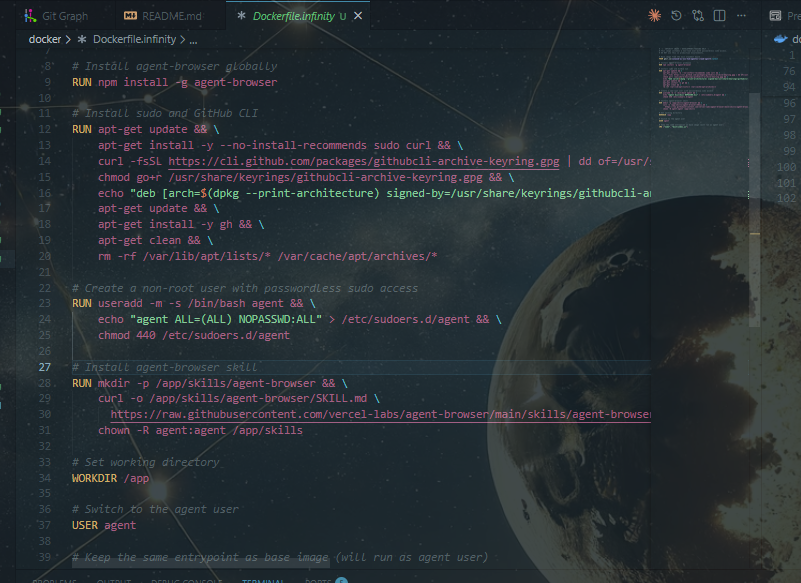Click comment '# Install agent-browser skill'

165,367
